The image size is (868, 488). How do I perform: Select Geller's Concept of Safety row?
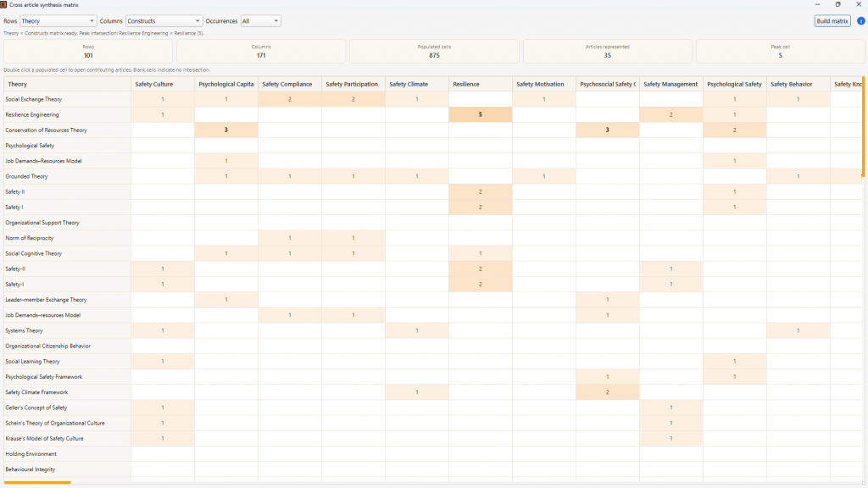(x=68, y=408)
